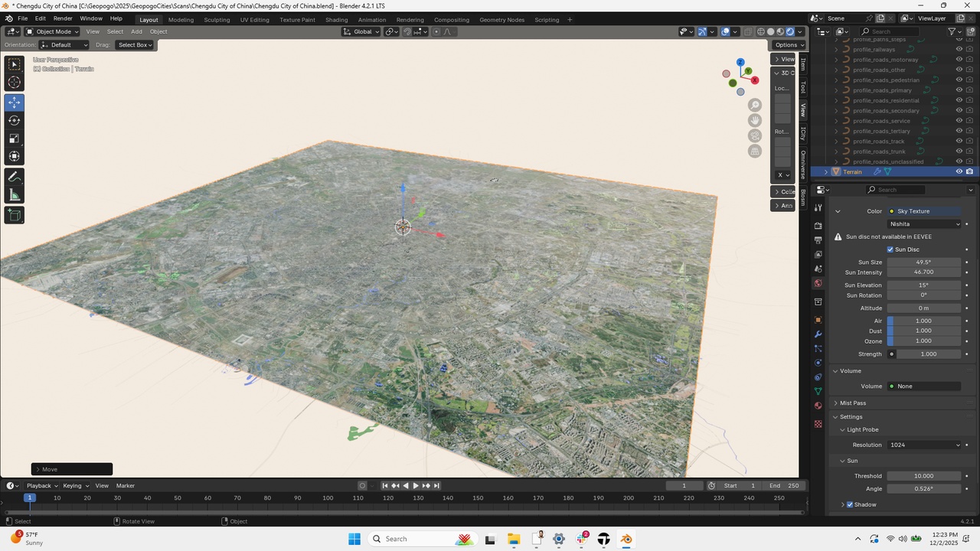Adjust the Ozone density slider
980x551 pixels.
coord(924,341)
